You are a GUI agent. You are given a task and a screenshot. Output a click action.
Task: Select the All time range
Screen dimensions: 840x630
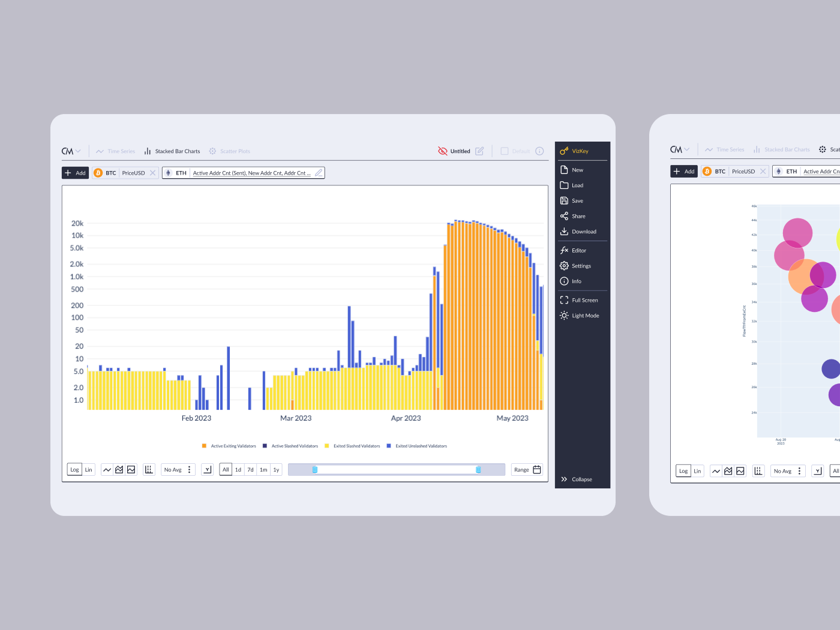pyautogui.click(x=226, y=470)
